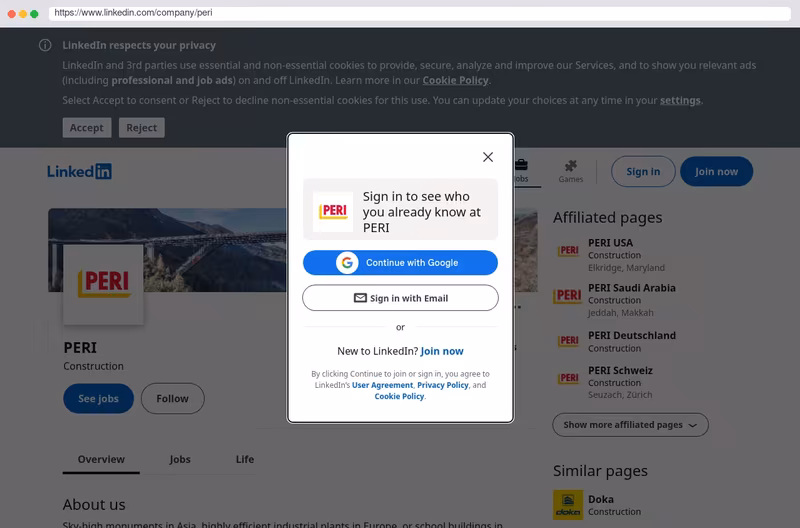This screenshot has width=800, height=528.
Task: Click the "Seuzach, Zürich" location text
Action: [620, 395]
